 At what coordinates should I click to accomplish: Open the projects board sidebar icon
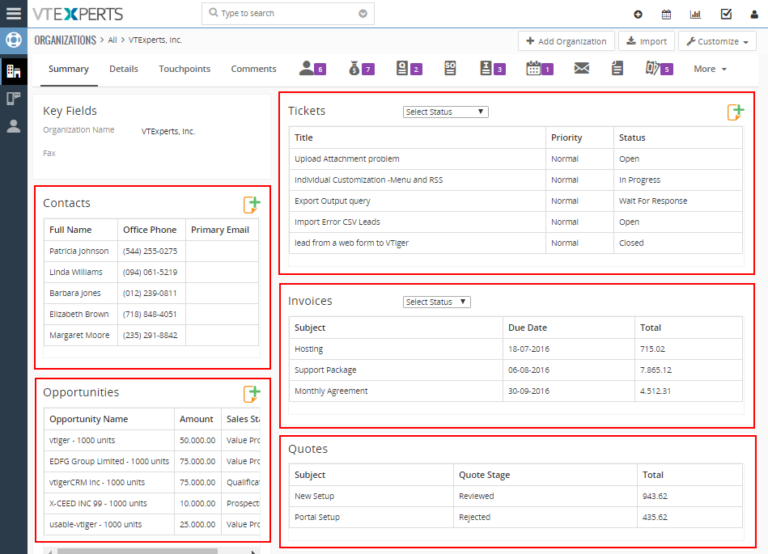[x=14, y=98]
